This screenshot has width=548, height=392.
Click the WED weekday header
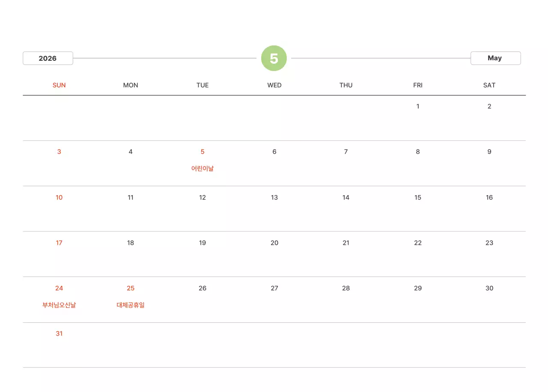coord(274,85)
